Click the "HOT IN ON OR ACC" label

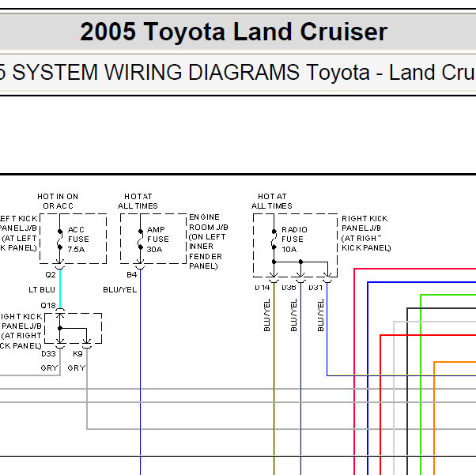click(x=58, y=202)
